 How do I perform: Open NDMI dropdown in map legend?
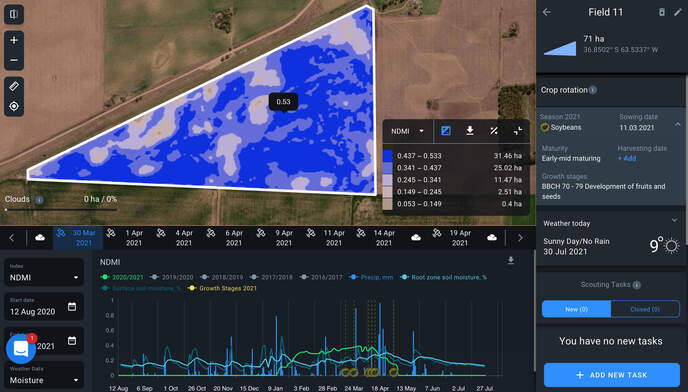coord(407,131)
